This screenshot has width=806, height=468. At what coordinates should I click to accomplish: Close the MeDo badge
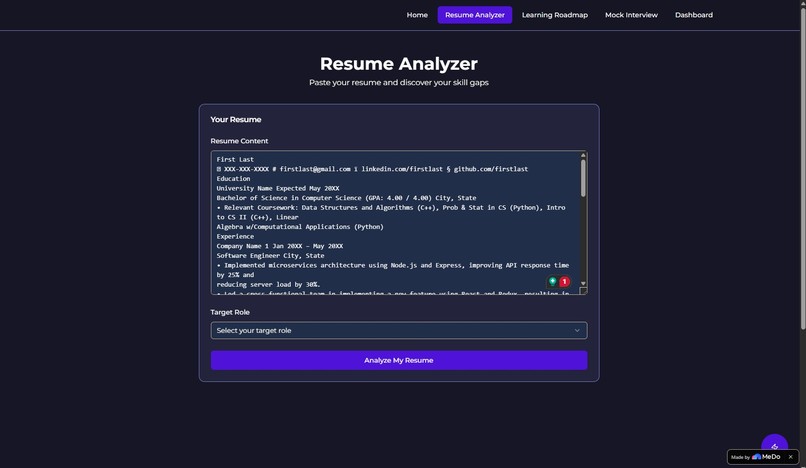pyautogui.click(x=791, y=457)
